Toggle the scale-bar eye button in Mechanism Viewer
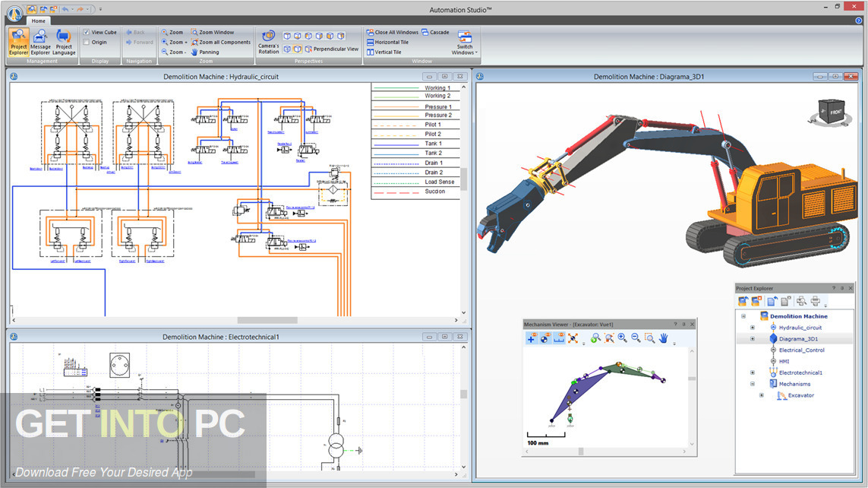The height and width of the screenshot is (488, 868). tap(559, 338)
